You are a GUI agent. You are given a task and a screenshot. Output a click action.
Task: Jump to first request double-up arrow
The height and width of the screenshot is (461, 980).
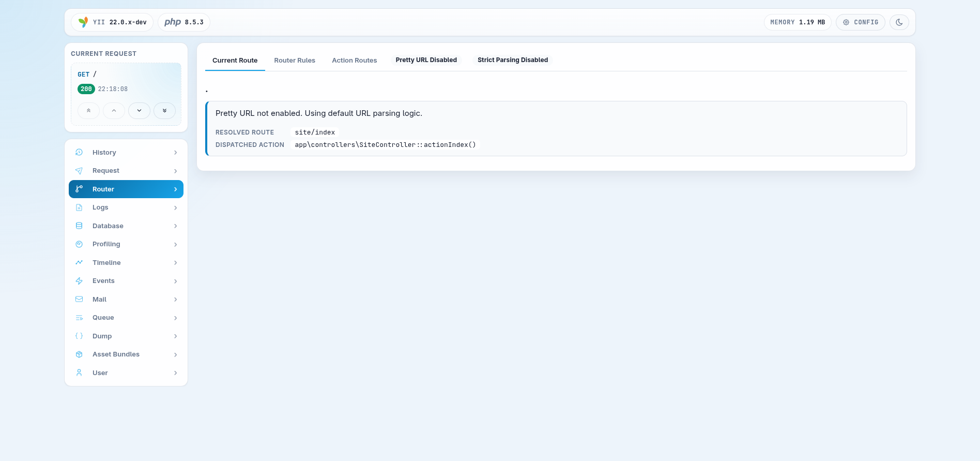[x=89, y=111]
